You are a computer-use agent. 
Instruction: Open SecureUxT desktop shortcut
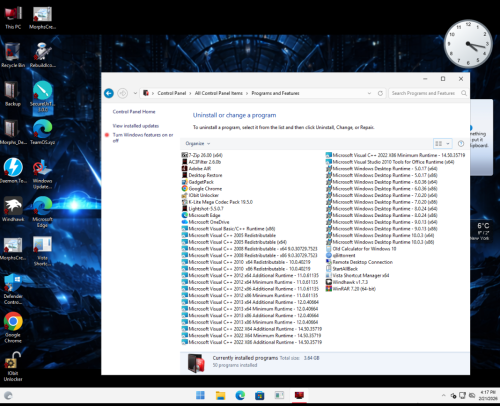(43, 97)
